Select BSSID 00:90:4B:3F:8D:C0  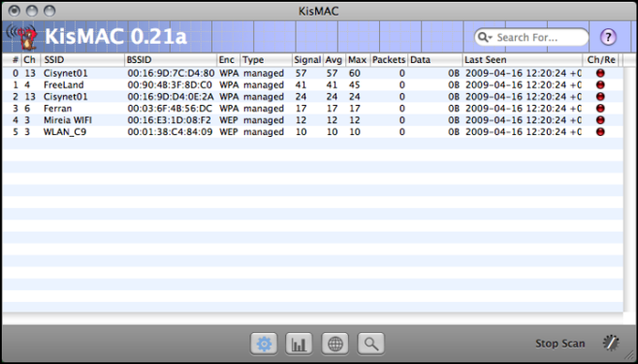coord(170,85)
